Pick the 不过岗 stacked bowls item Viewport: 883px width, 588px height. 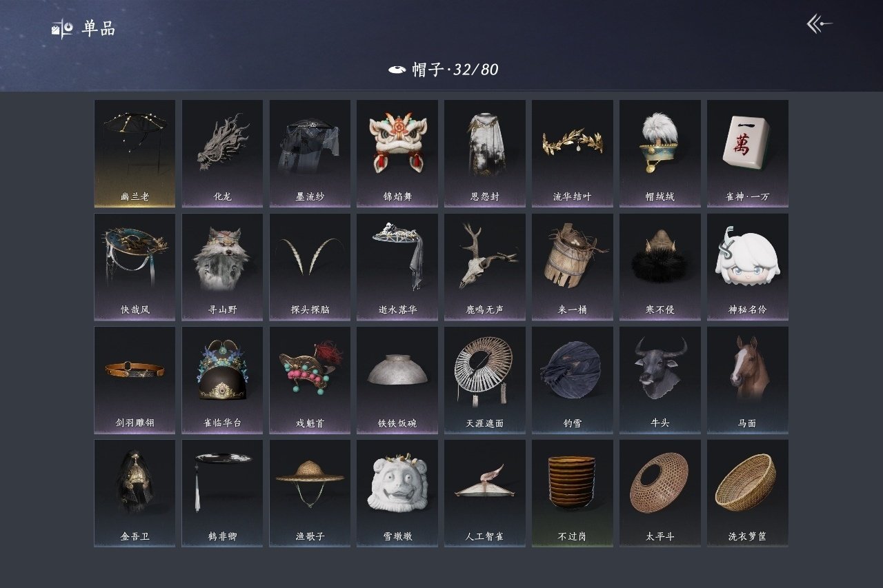(x=573, y=494)
